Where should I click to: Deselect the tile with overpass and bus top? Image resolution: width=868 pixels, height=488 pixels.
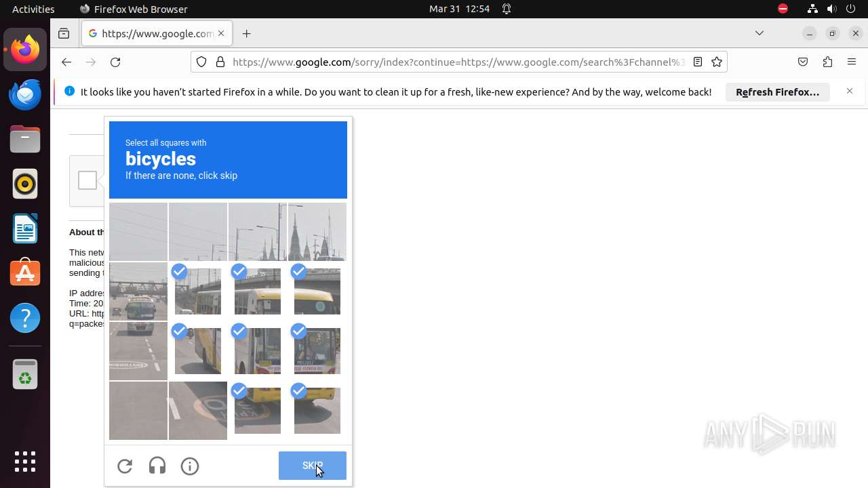(x=198, y=291)
